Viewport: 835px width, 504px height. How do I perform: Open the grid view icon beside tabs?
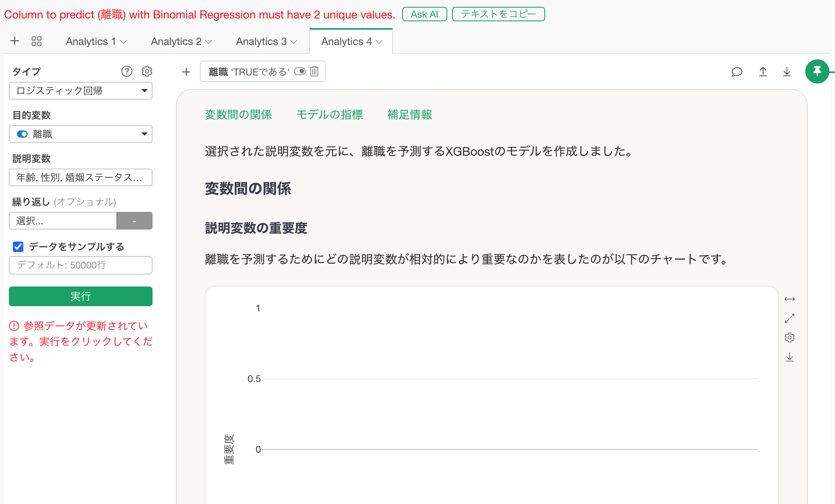coord(37,41)
